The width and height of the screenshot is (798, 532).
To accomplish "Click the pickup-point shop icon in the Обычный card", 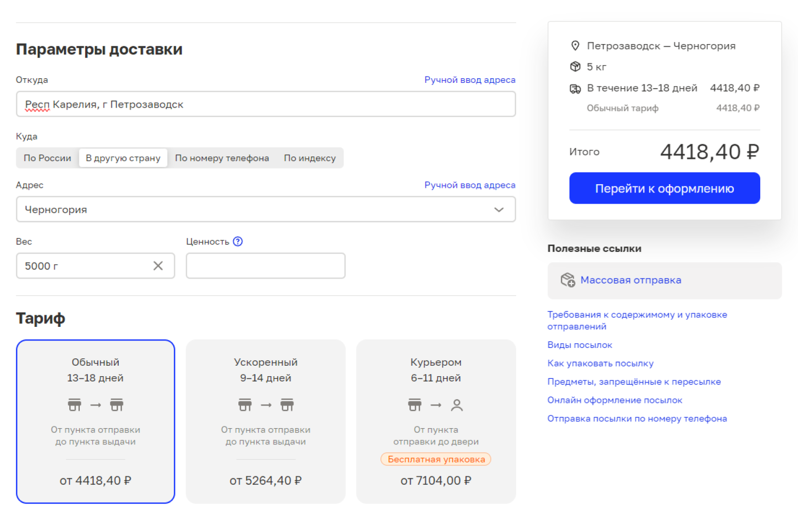I will coord(117,405).
